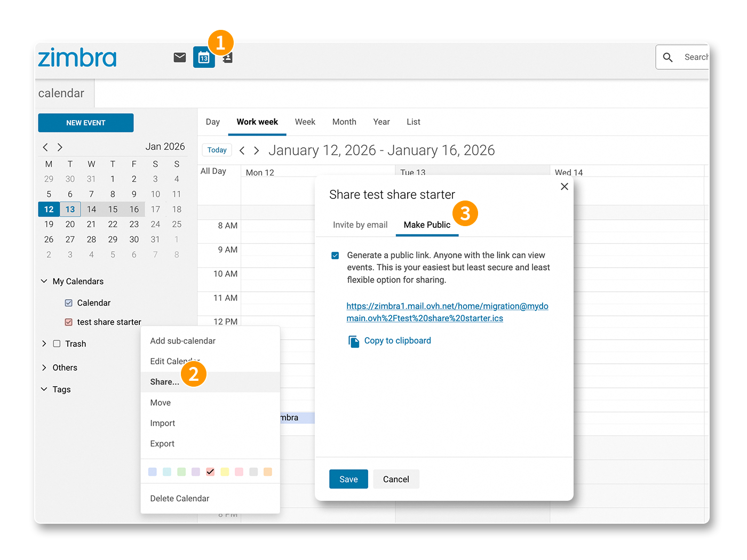Open the Mail envelope icon
Screen dimensions: 747x560
pos(179,57)
